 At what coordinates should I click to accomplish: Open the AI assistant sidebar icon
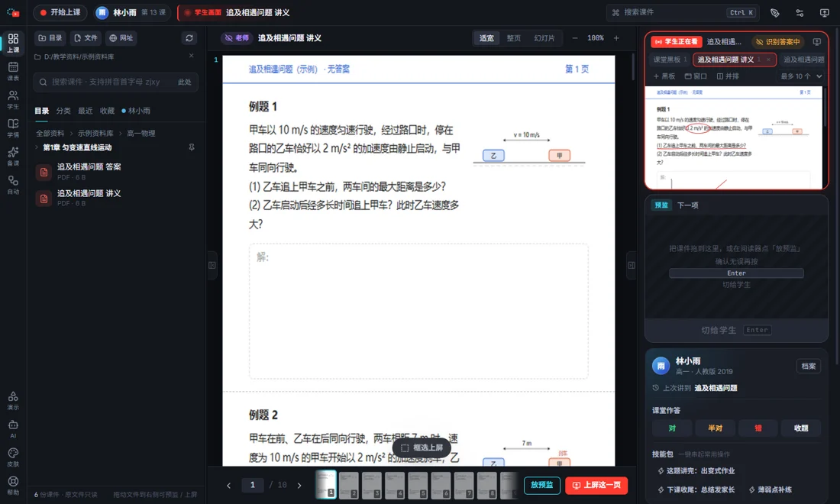click(13, 428)
